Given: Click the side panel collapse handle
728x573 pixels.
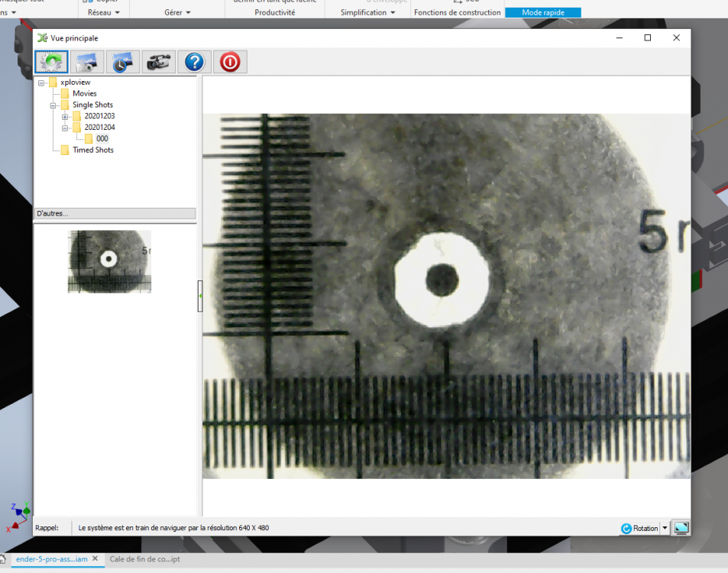Looking at the screenshot, I should pos(200,296).
